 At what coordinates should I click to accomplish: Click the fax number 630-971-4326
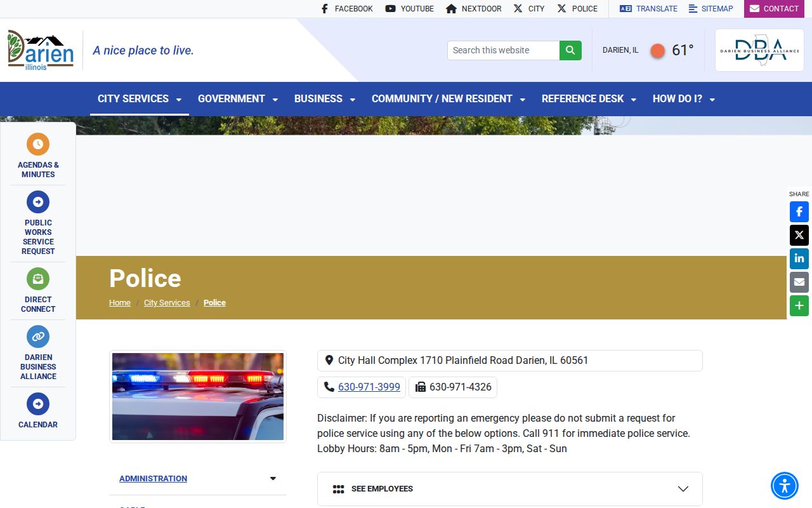click(461, 387)
